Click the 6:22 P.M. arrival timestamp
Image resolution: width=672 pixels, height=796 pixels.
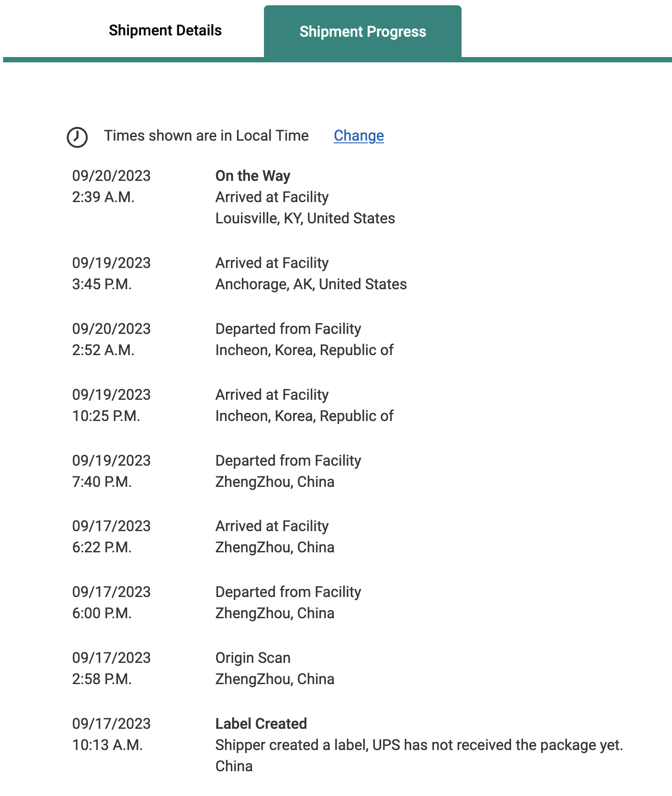(x=102, y=547)
